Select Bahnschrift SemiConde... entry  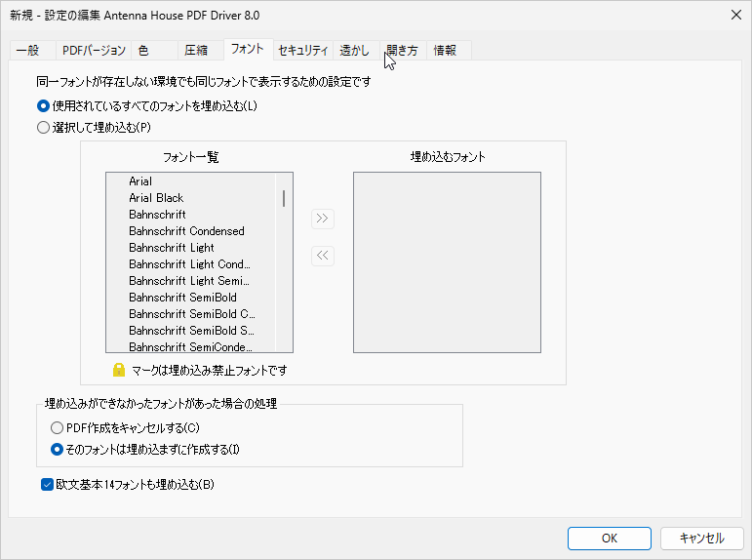coord(191,346)
